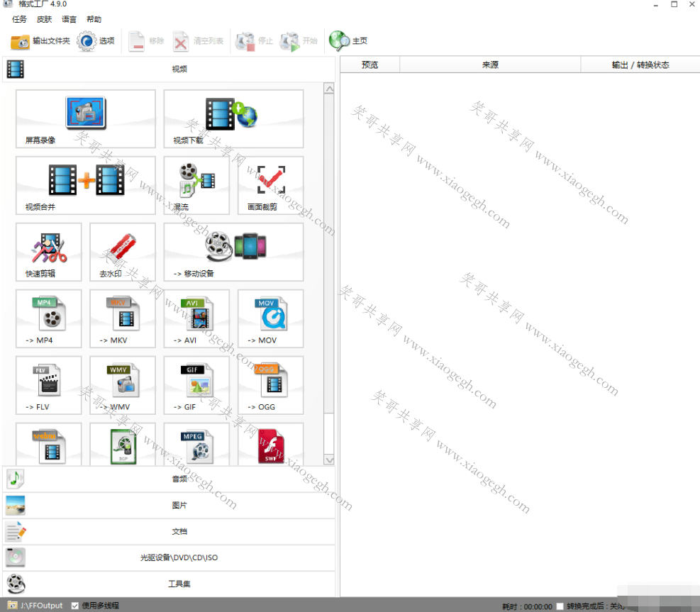Viewport: 700px width, 612px height.
Task: Open the 屏幕录像 screen recorder tile
Action: (86, 118)
